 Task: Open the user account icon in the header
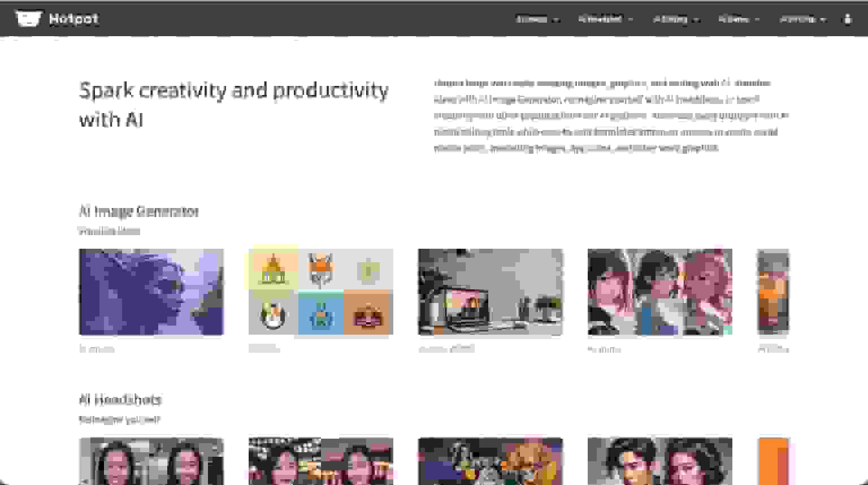[x=847, y=19]
